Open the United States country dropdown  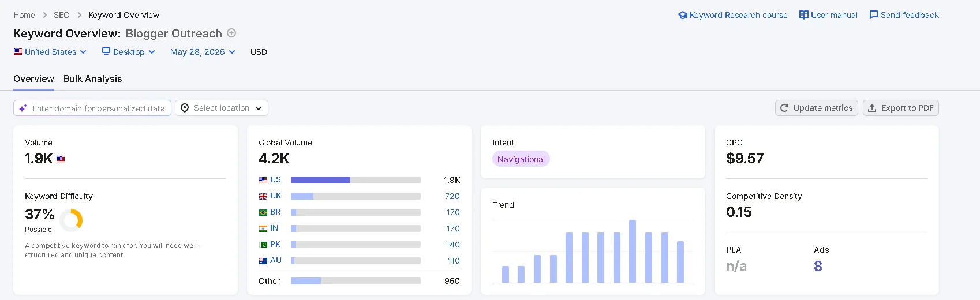click(50, 52)
